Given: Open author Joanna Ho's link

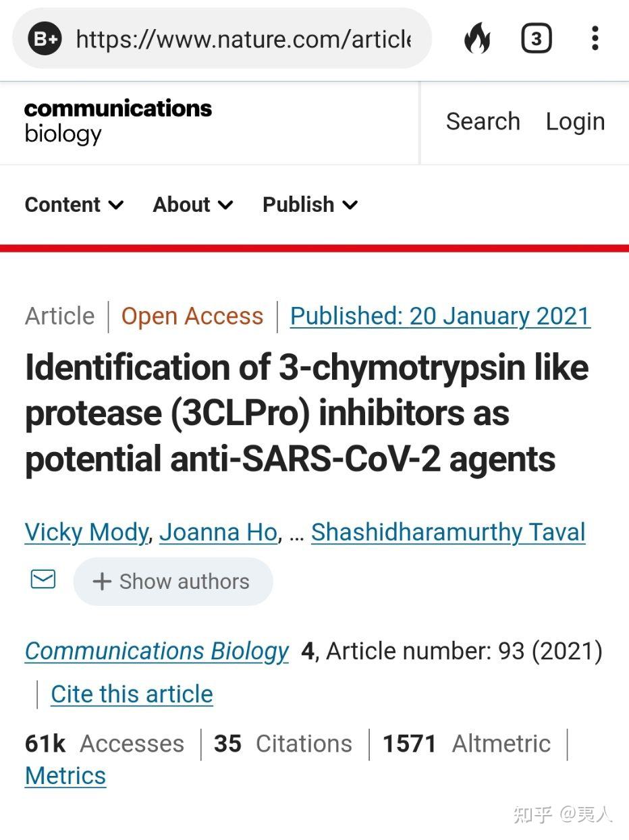Looking at the screenshot, I should [219, 532].
